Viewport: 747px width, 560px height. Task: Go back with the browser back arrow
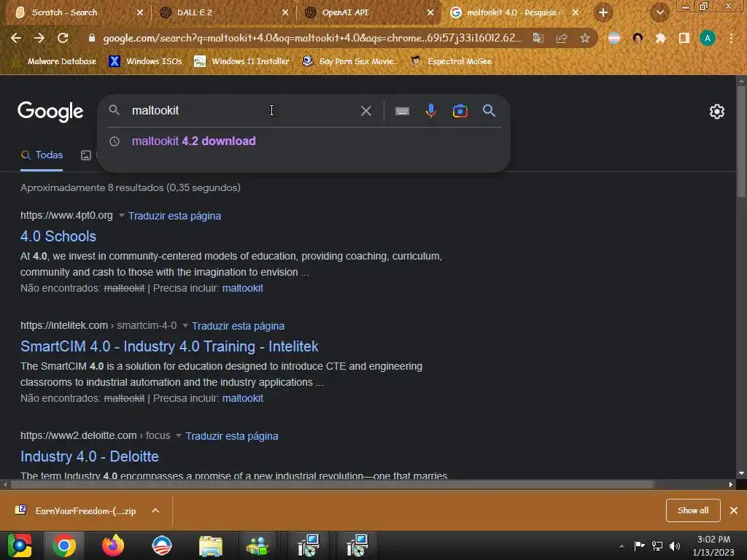click(x=16, y=38)
